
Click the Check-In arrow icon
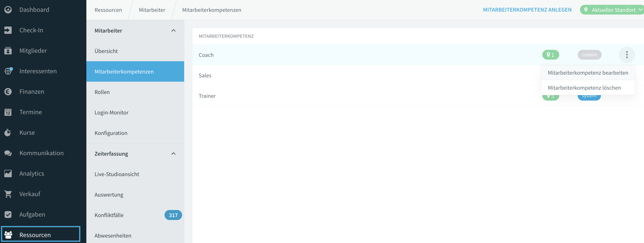pyautogui.click(x=8, y=30)
